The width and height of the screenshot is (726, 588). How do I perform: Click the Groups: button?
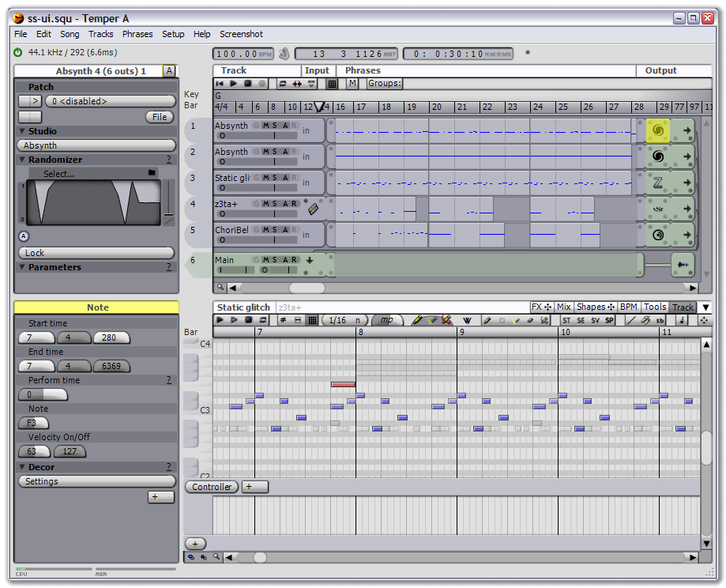[384, 84]
